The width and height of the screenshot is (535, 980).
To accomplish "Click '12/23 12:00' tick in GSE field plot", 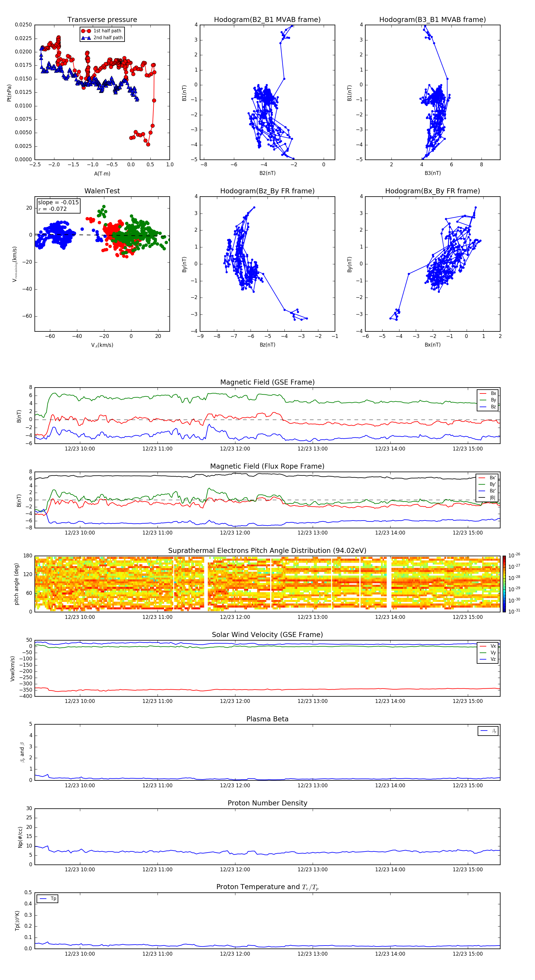I will (235, 448).
